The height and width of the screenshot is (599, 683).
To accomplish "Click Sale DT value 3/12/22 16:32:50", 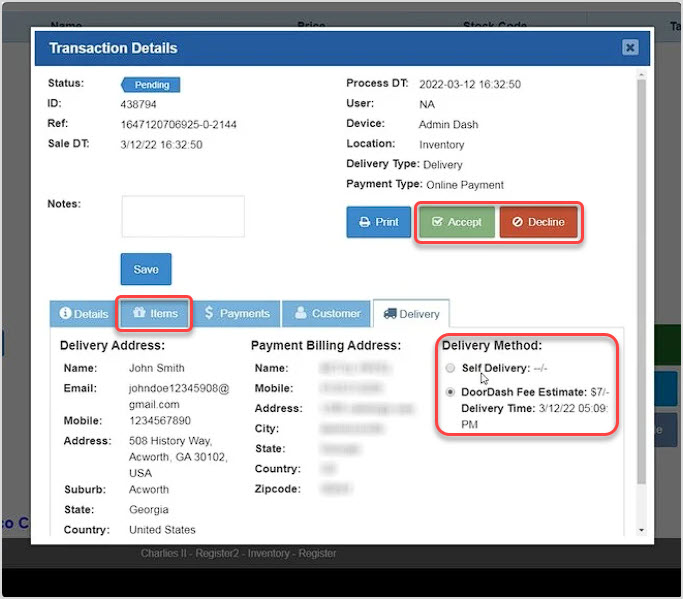I will (x=162, y=145).
